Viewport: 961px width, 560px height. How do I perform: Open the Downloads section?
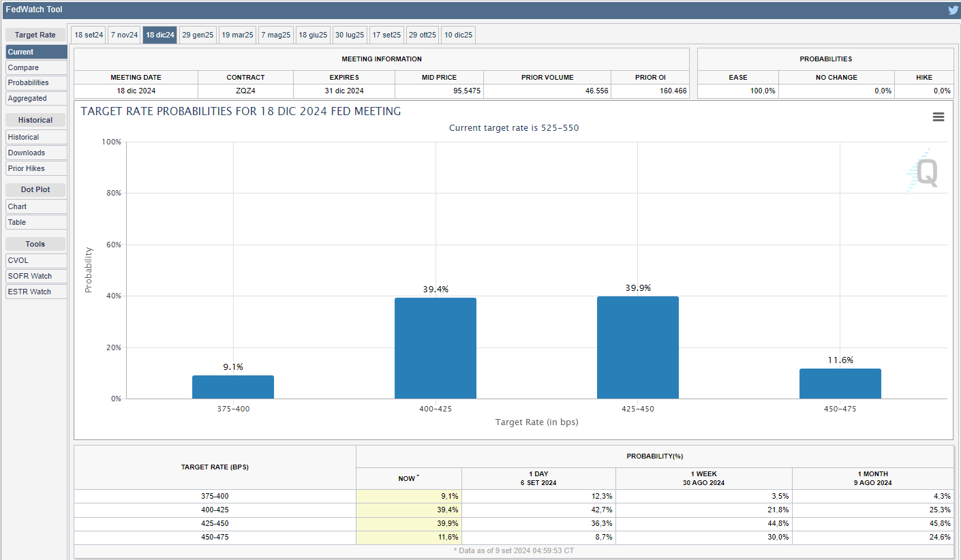tap(36, 153)
